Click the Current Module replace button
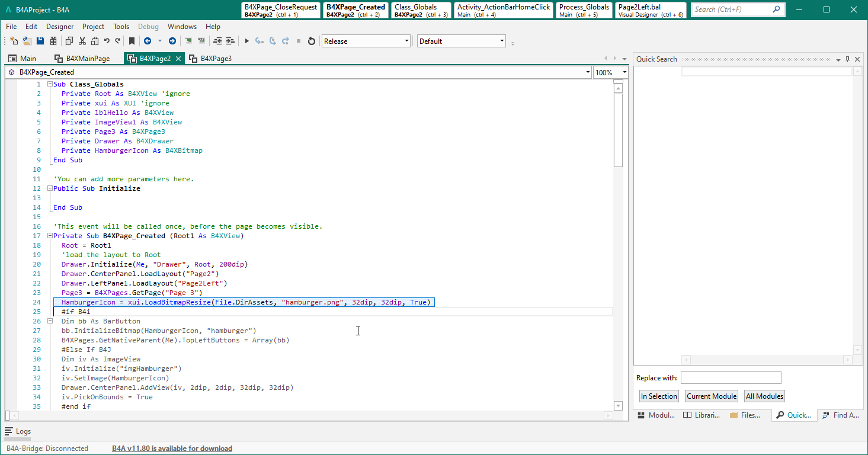 tap(711, 396)
